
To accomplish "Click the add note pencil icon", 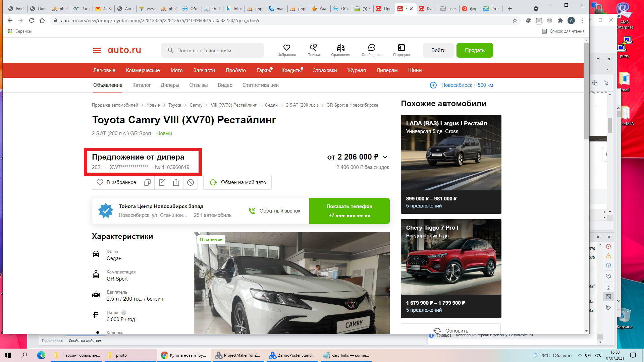I will [162, 182].
